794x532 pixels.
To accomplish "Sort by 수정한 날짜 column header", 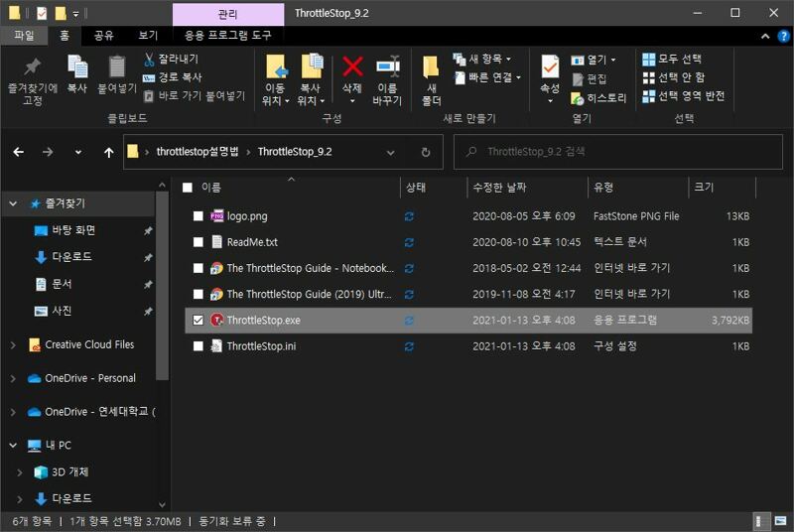I will click(x=527, y=188).
